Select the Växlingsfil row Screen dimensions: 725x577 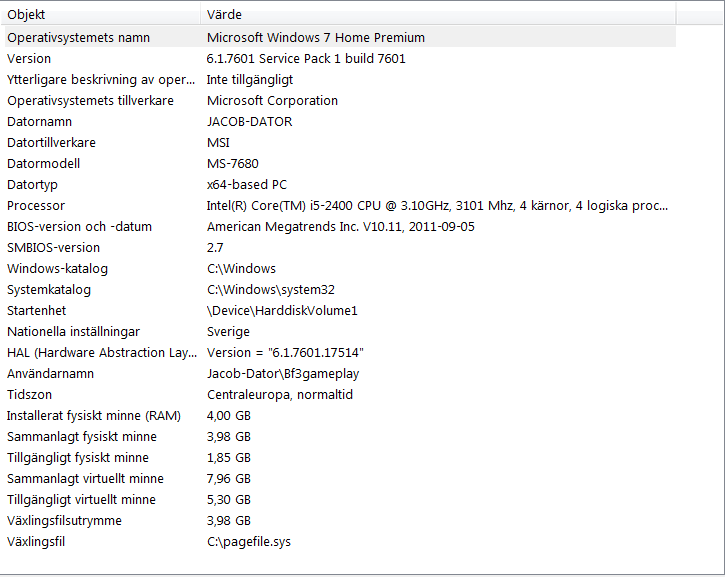pyautogui.click(x=36, y=541)
